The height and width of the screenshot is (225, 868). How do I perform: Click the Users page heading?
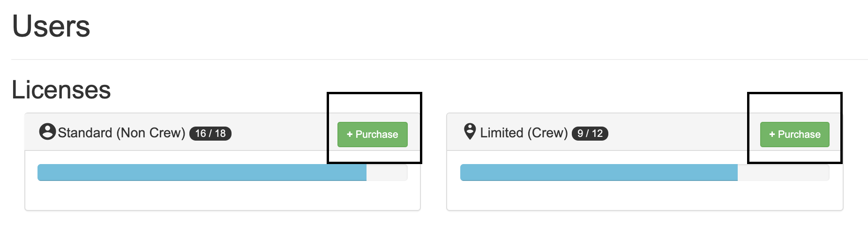[x=51, y=26]
